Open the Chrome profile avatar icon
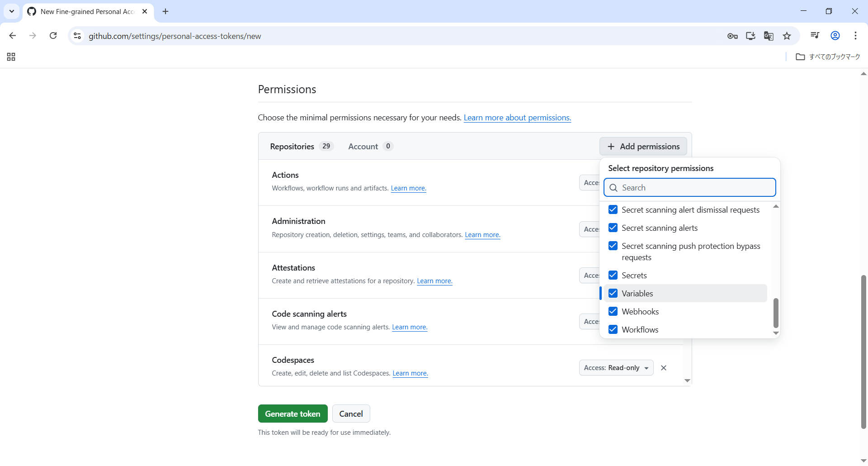 (835, 36)
